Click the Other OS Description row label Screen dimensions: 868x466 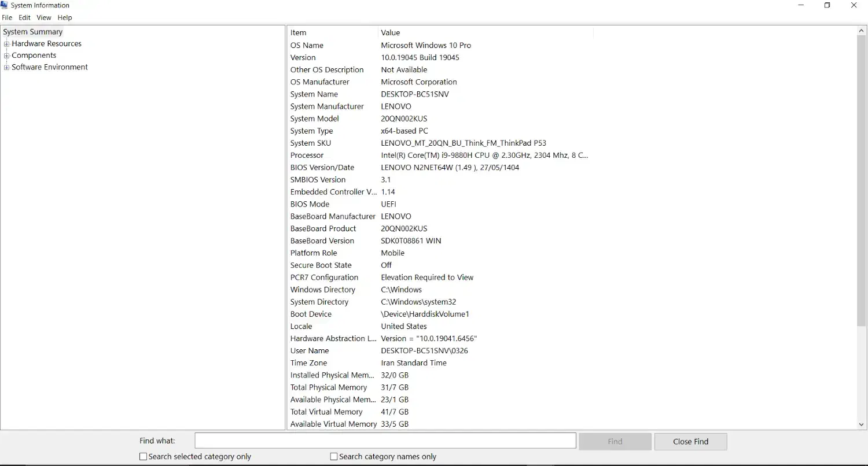click(x=327, y=70)
